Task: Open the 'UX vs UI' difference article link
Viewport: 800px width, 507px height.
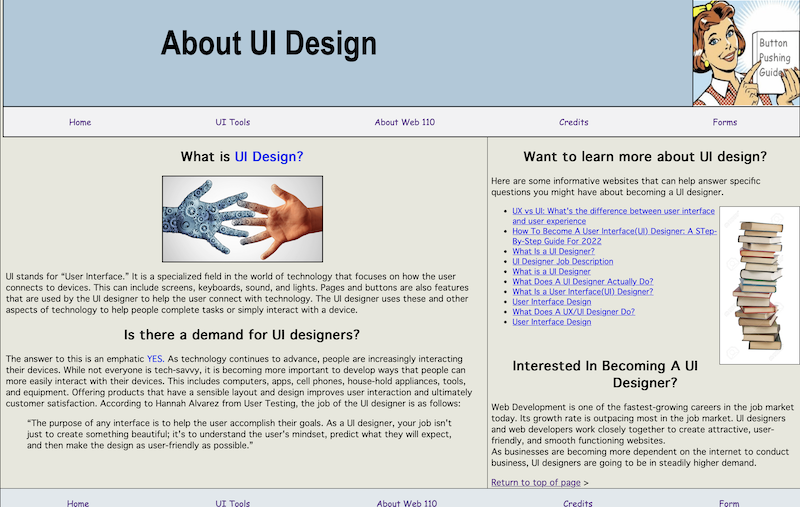Action: pos(613,211)
